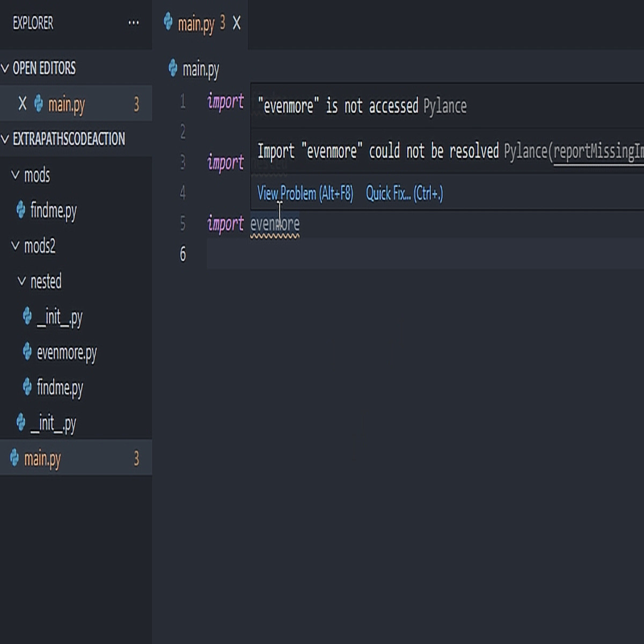Select main.py in the Explorer file tree
Viewport: 644px width, 644px height.
coord(42,458)
